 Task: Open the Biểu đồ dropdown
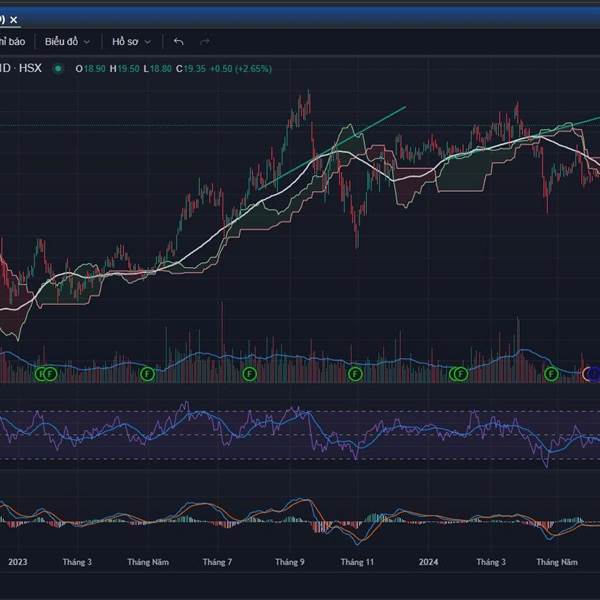(67, 42)
